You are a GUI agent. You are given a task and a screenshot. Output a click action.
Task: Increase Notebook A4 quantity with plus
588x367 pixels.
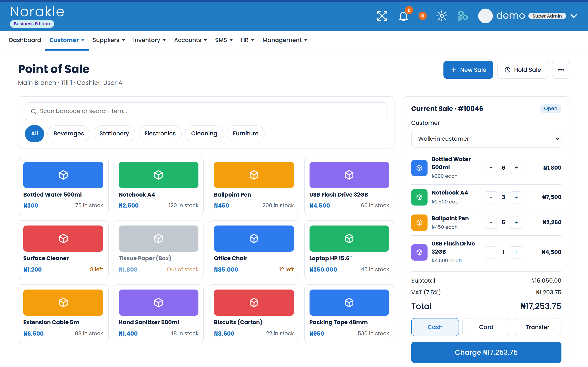click(516, 197)
